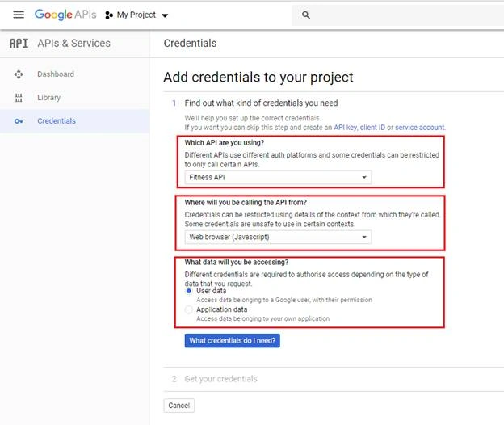Click the search magnifier icon
Image resolution: width=504 pixels, height=425 pixels.
tap(306, 15)
